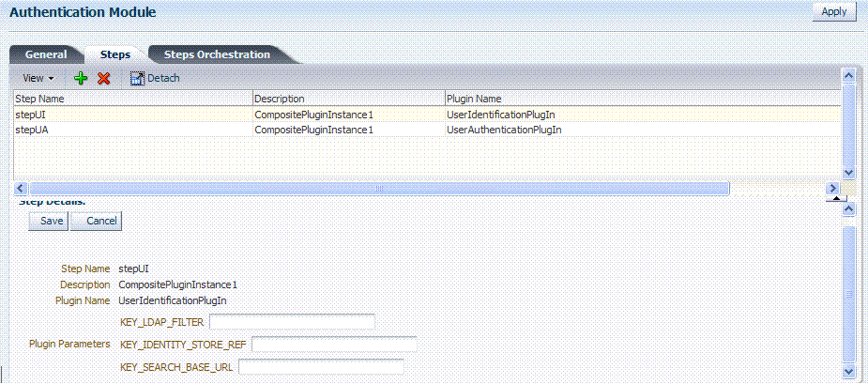Click the table's scroll down arrow
868x384 pixels.
click(x=848, y=172)
